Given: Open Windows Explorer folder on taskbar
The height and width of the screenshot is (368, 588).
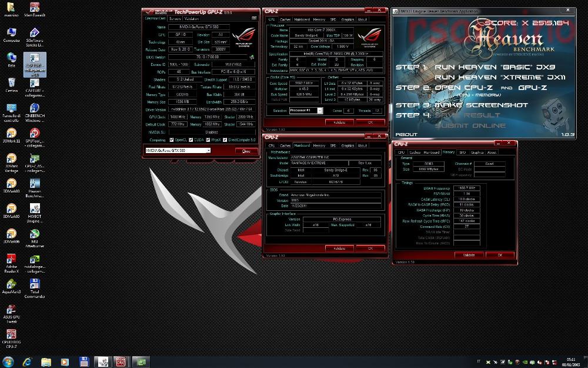Looking at the screenshot, I should click(46, 362).
